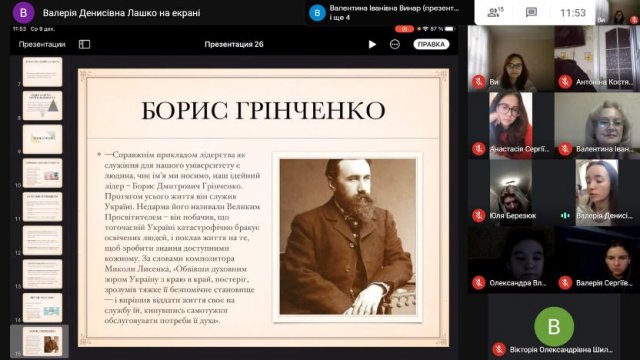Screen dimensions: 640x360
Task: Open the meeting chat icon
Action: click(x=531, y=13)
